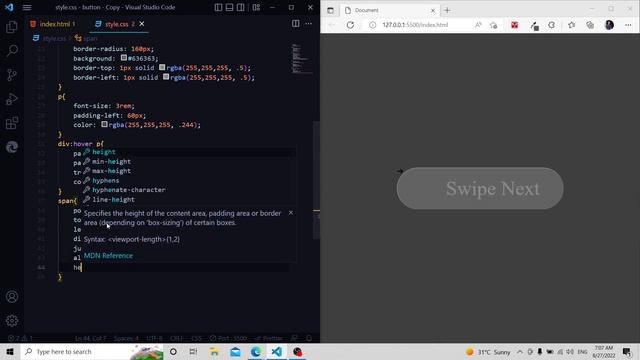Close the style.css editor tab
The height and width of the screenshot is (360, 640).
pos(142,24)
